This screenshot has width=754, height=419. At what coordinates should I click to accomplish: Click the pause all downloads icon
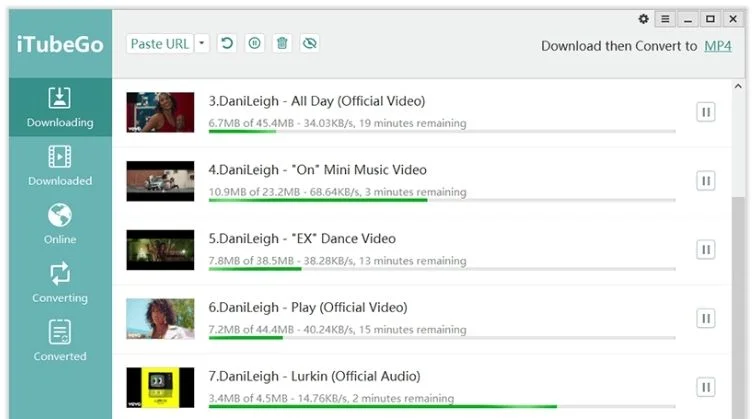coord(254,43)
